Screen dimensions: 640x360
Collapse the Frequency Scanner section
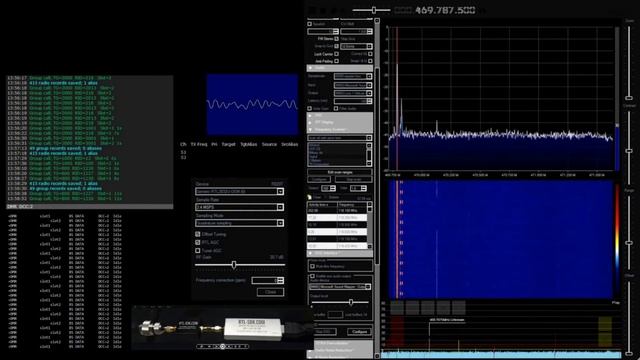(340, 129)
